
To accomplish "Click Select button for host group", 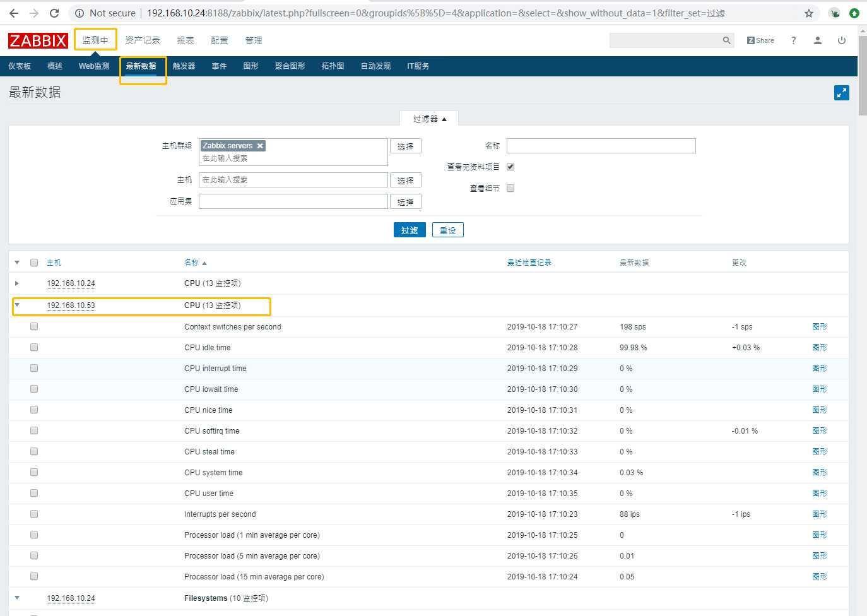I will tap(406, 146).
